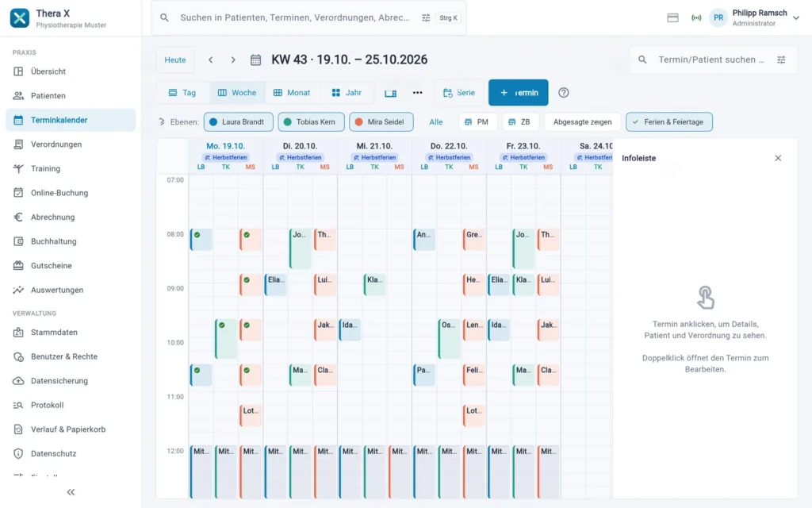This screenshot has height=508, width=812.
Task: Toggle the Mira Seidel layer
Action: click(x=381, y=121)
